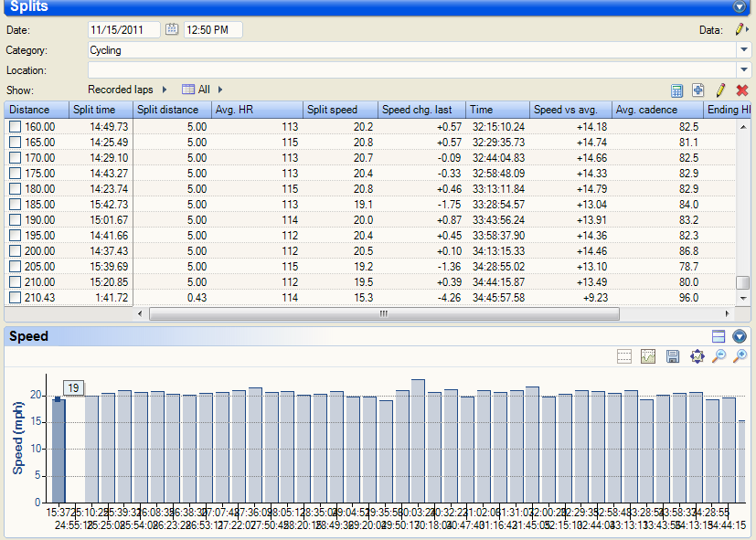
Task: Check the 195.00 distance row checkbox
Action: (x=16, y=235)
